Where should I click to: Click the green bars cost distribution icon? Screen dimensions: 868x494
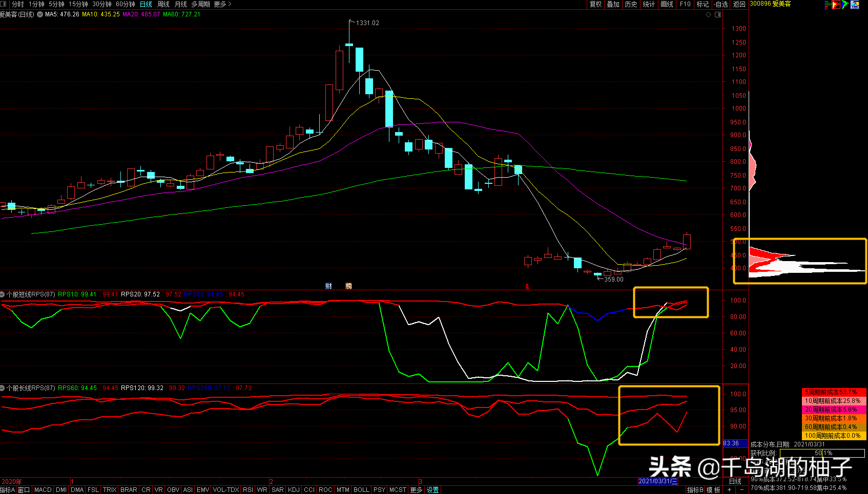827,5
